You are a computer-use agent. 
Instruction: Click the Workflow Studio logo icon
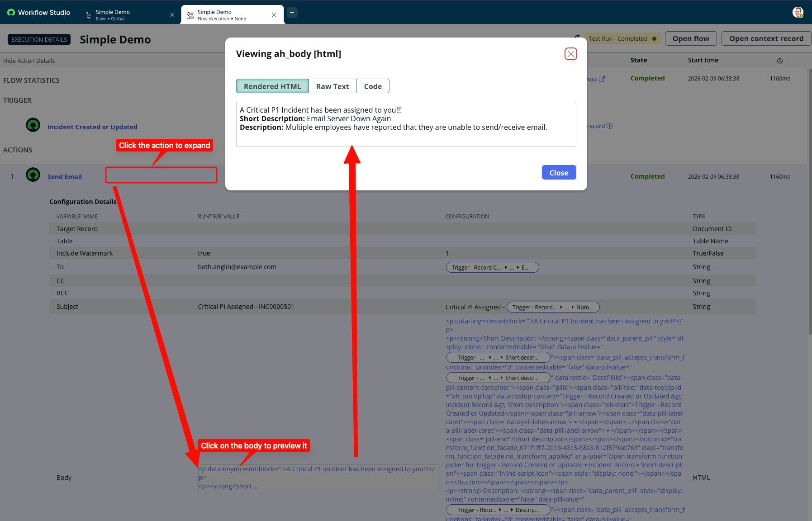11,13
